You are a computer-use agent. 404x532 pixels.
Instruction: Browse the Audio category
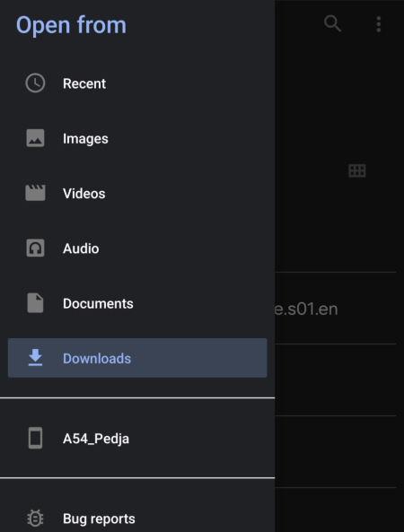(137, 249)
